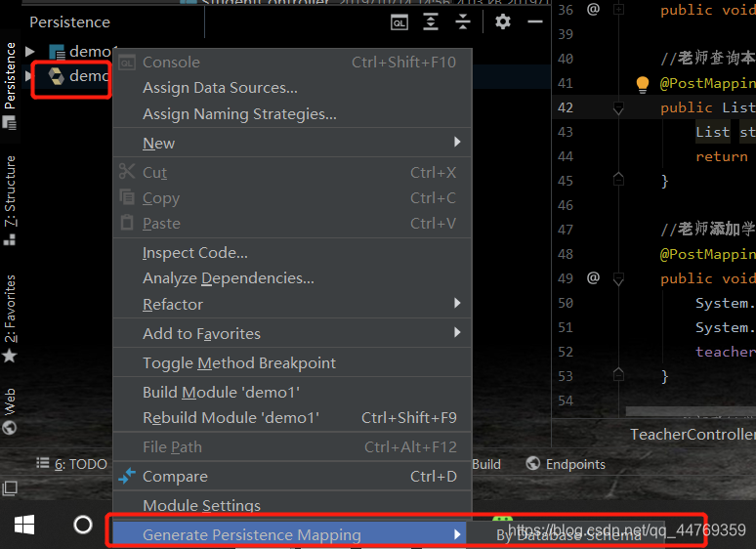
Task: Click the TODO list icon
Action: 43,463
